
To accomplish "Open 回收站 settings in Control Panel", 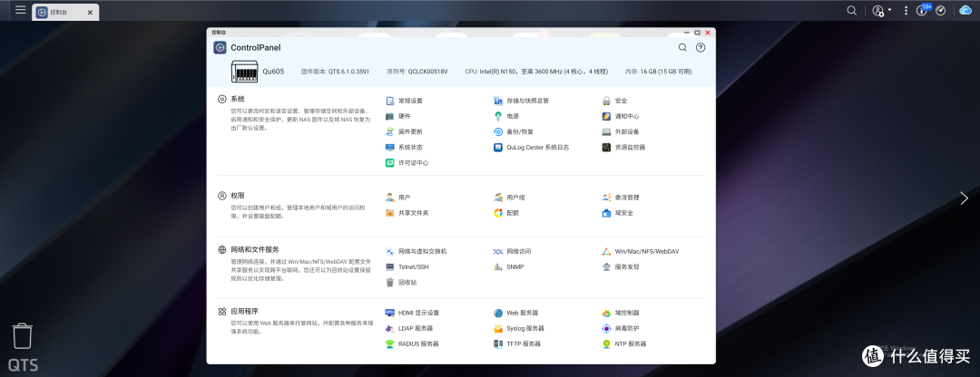I will tap(401, 283).
